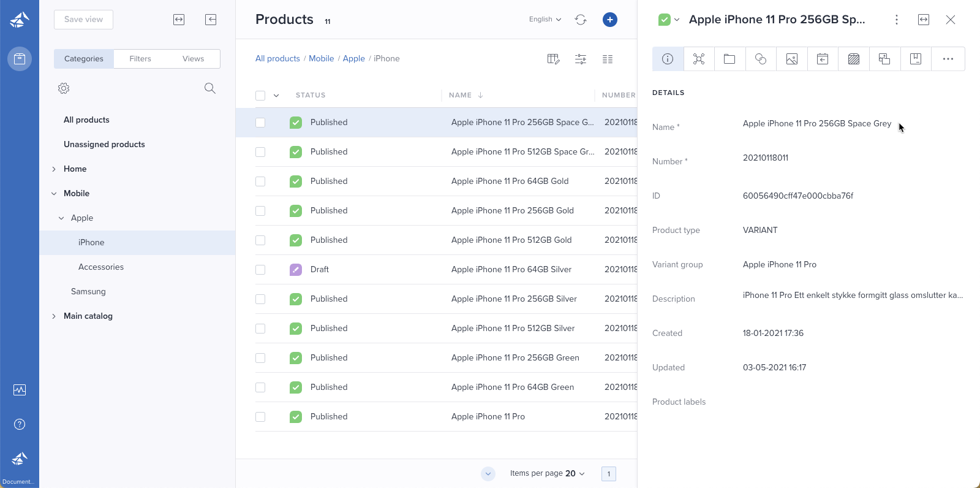
Task: Switch the list density view icon
Action: (x=608, y=59)
